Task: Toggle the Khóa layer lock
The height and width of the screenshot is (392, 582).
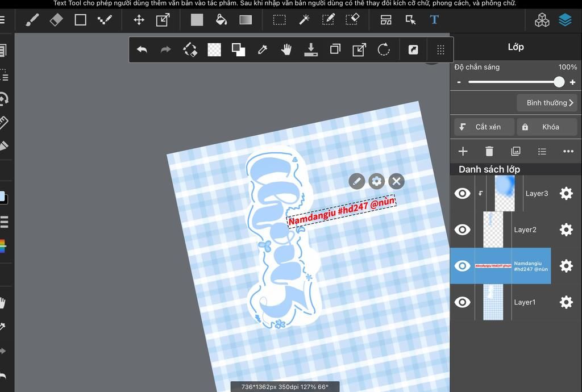Action: pyautogui.click(x=547, y=127)
